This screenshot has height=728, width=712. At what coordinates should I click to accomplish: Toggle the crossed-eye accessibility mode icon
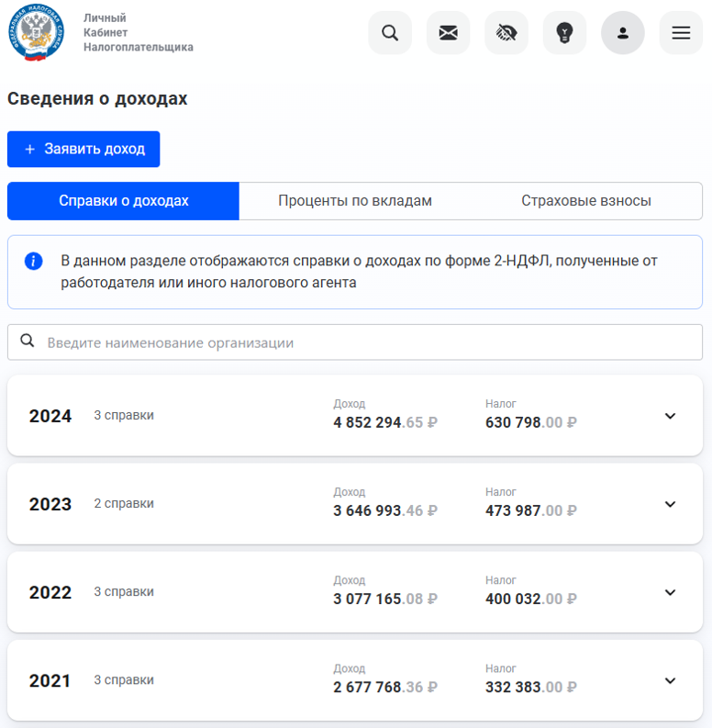click(506, 33)
